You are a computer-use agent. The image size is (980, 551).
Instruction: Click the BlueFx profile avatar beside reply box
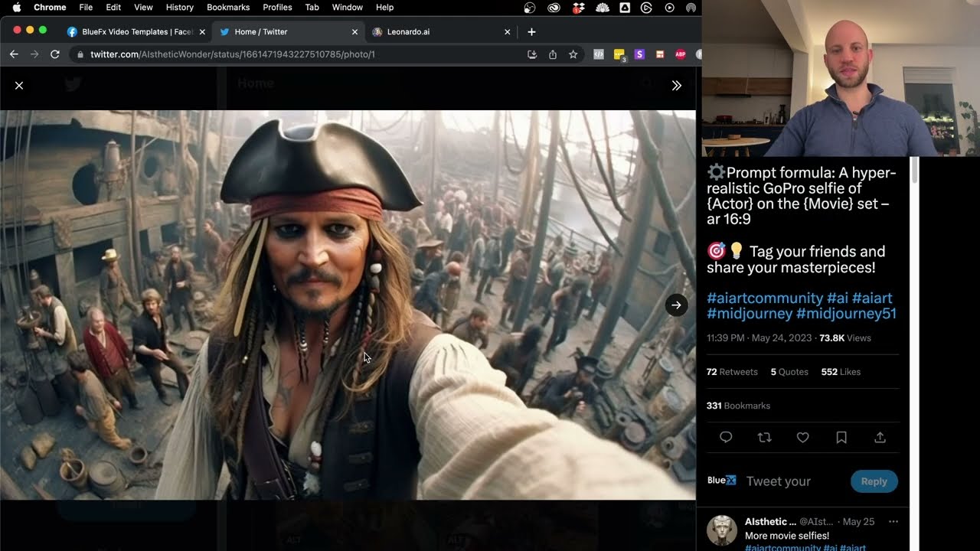(721, 481)
